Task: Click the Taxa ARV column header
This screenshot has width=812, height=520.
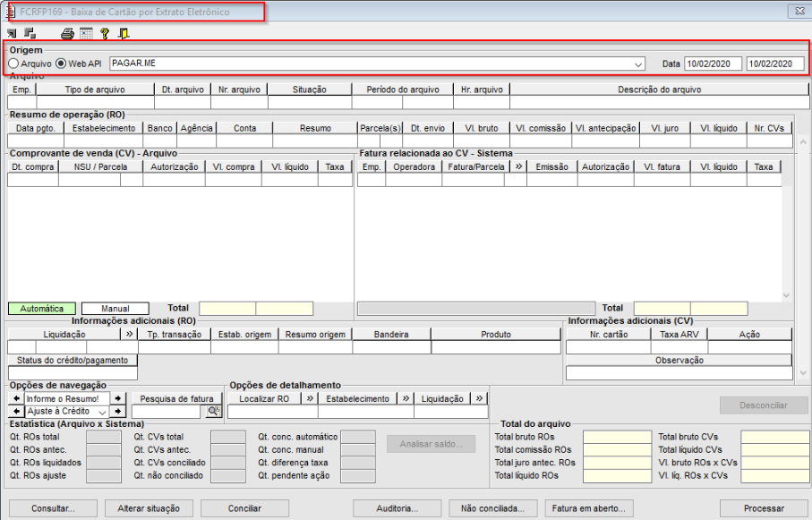Action: 680,334
